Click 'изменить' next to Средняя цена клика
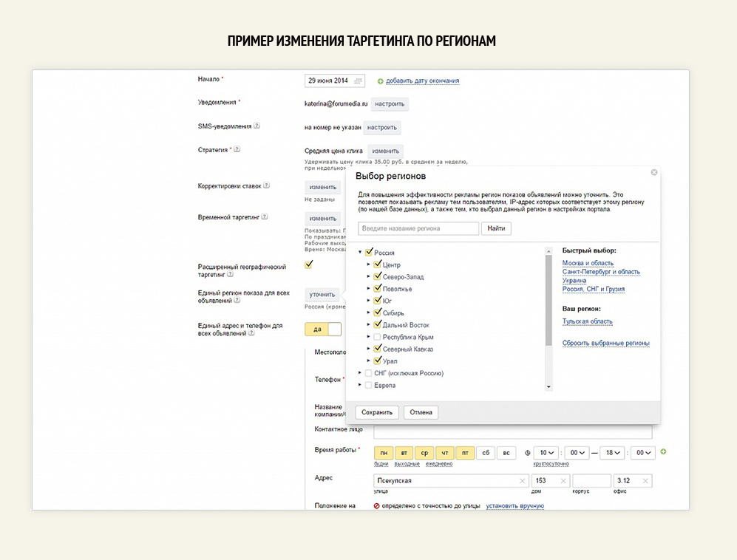The height and width of the screenshot is (560, 737). tap(385, 151)
